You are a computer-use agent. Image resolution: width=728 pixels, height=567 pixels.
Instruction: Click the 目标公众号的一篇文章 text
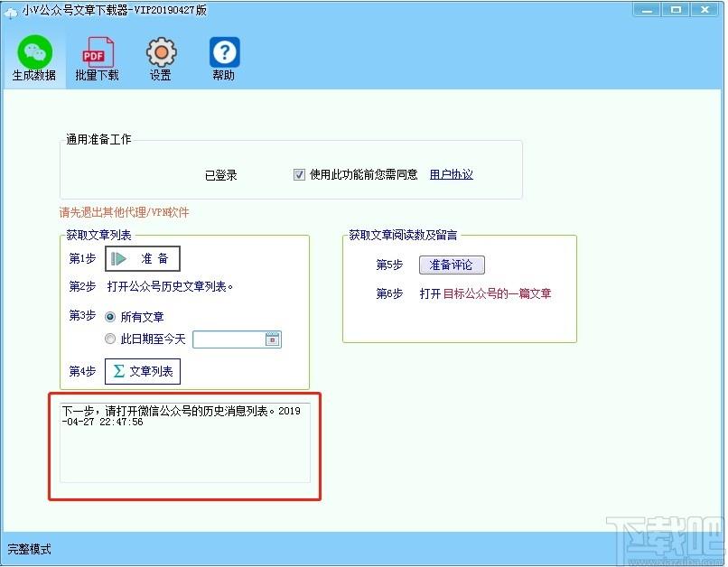(498, 293)
